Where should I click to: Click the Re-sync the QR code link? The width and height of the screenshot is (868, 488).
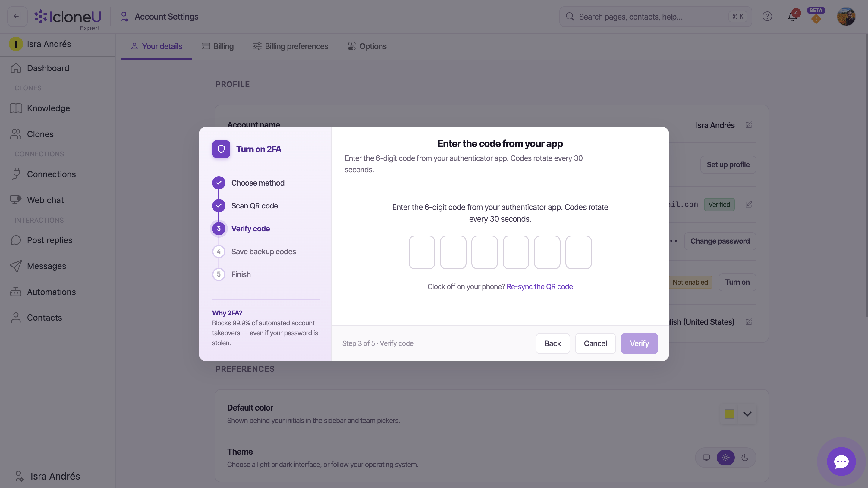tap(539, 286)
